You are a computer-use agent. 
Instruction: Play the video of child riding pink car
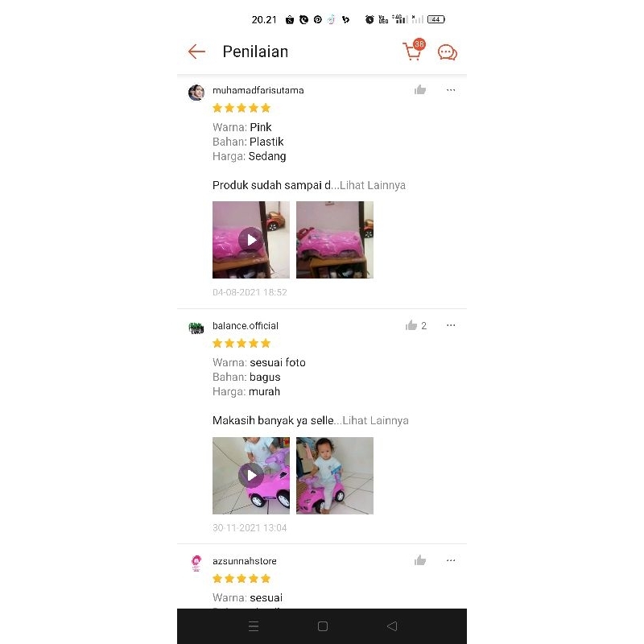[x=251, y=476]
